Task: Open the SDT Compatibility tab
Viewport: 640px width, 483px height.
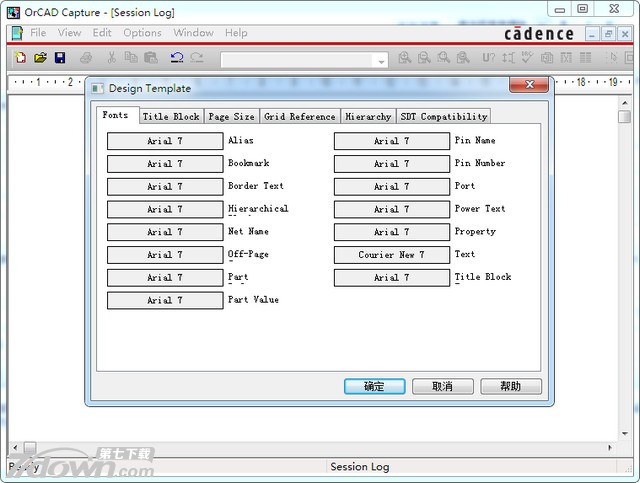Action: (443, 117)
